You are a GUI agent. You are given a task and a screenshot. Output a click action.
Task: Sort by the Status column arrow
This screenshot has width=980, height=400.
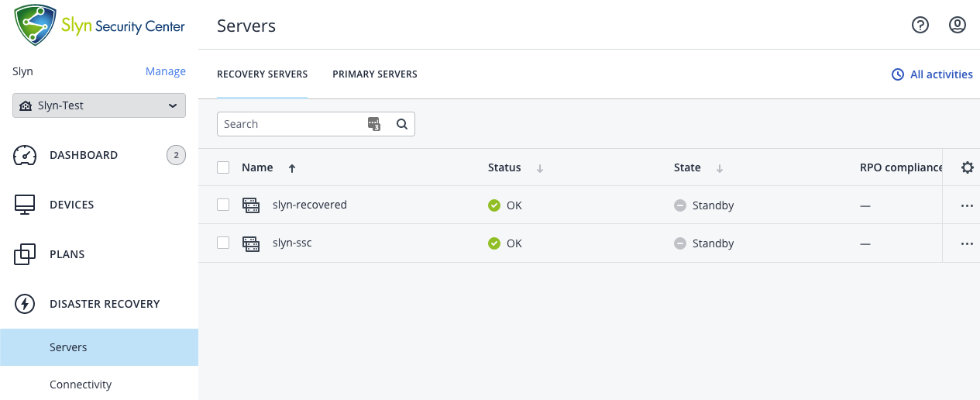(540, 168)
